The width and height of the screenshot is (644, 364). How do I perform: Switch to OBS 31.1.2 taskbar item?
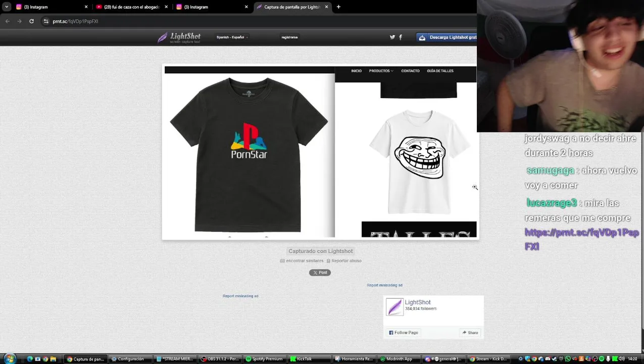(220, 359)
